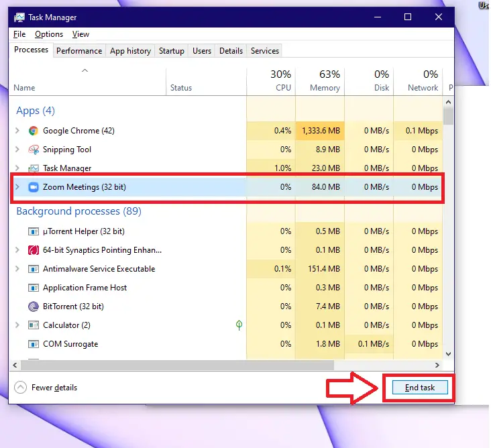Open the File menu
491x448 pixels.
coord(19,34)
